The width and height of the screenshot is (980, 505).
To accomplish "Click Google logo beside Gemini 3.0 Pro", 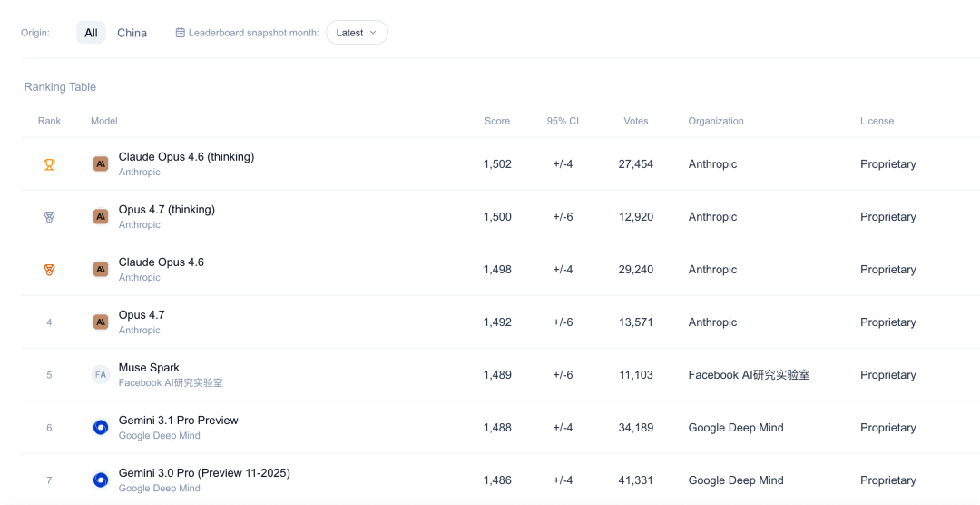I will [x=101, y=480].
